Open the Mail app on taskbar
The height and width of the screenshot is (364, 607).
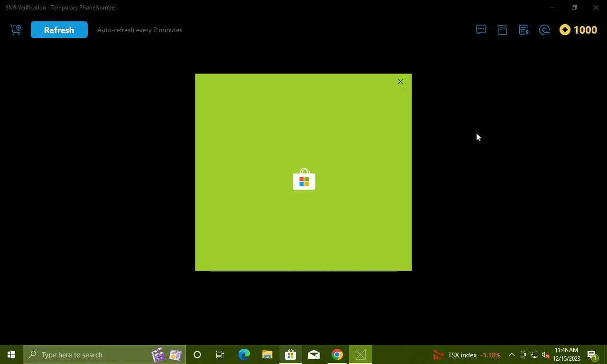pyautogui.click(x=313, y=355)
